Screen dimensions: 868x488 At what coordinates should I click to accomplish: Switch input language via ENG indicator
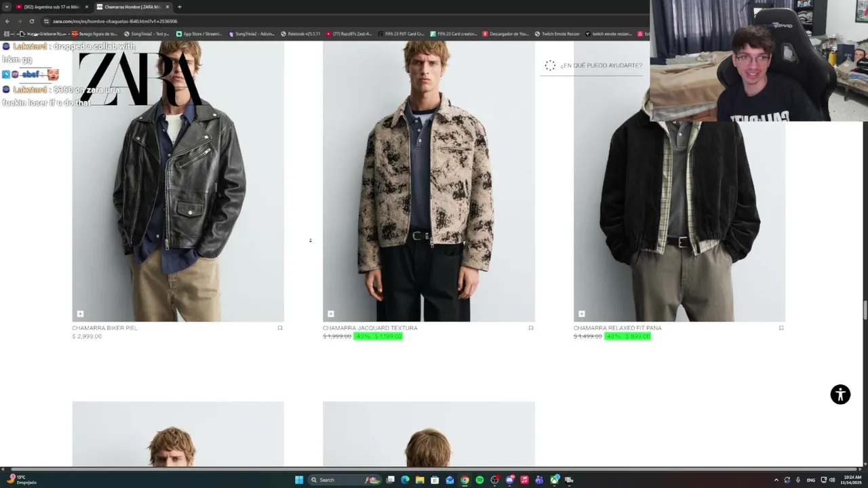(811, 480)
